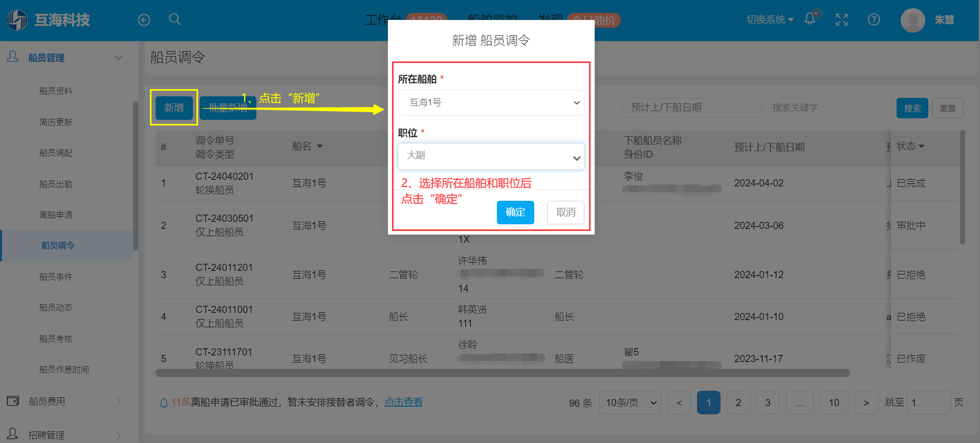980x443 pixels.
Task: Click the 已完成 status in row 1
Action: 911,183
